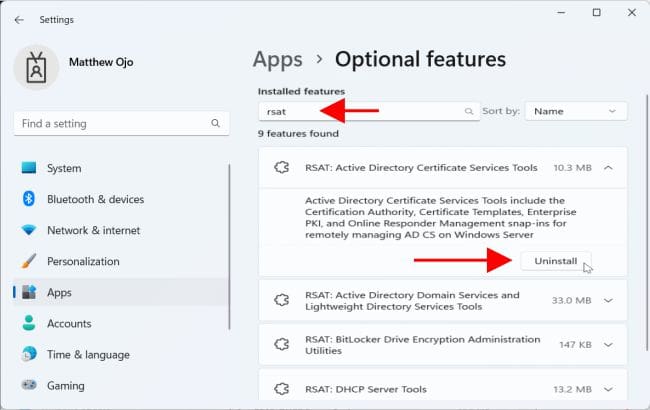Click the Accounts person icon

point(29,323)
